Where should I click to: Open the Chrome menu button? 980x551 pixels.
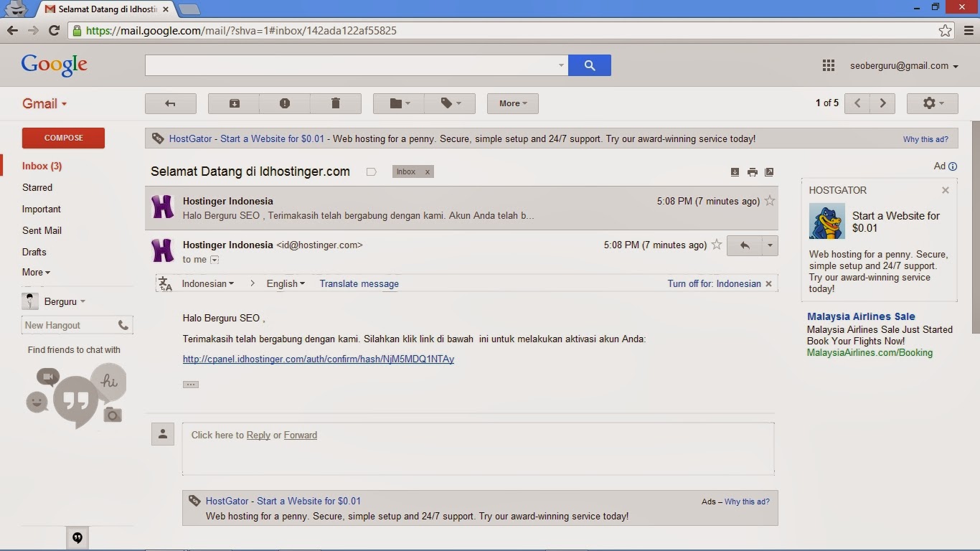click(968, 30)
